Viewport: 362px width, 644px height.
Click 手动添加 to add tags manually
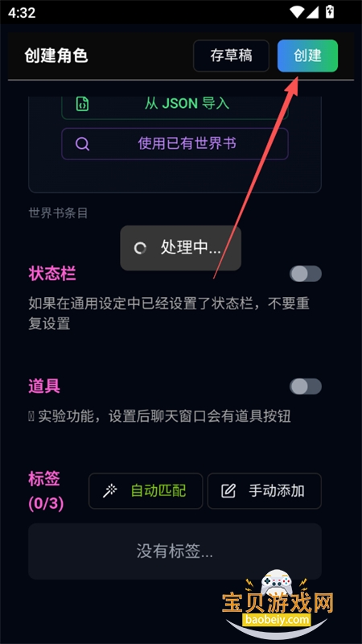265,491
